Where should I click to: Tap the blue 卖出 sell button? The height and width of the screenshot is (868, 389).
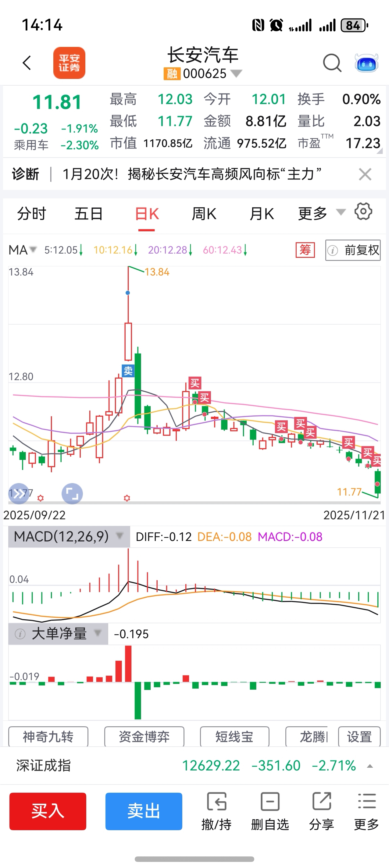[x=144, y=811]
